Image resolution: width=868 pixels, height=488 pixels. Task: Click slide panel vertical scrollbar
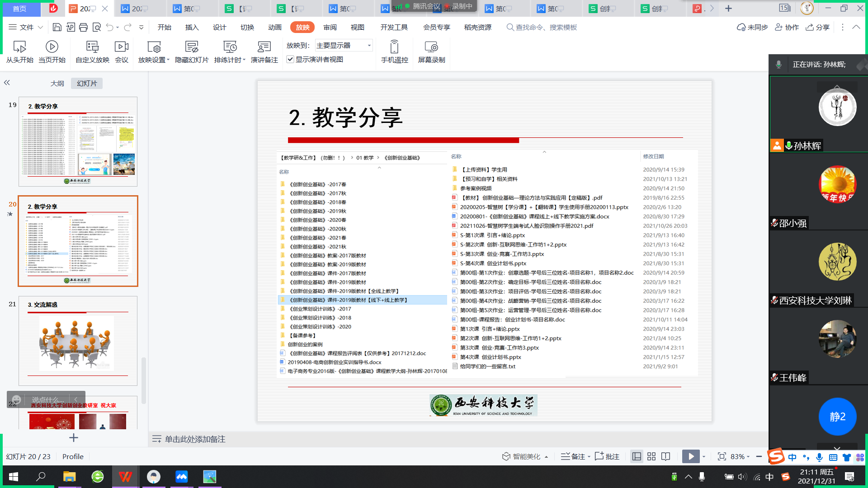144,380
